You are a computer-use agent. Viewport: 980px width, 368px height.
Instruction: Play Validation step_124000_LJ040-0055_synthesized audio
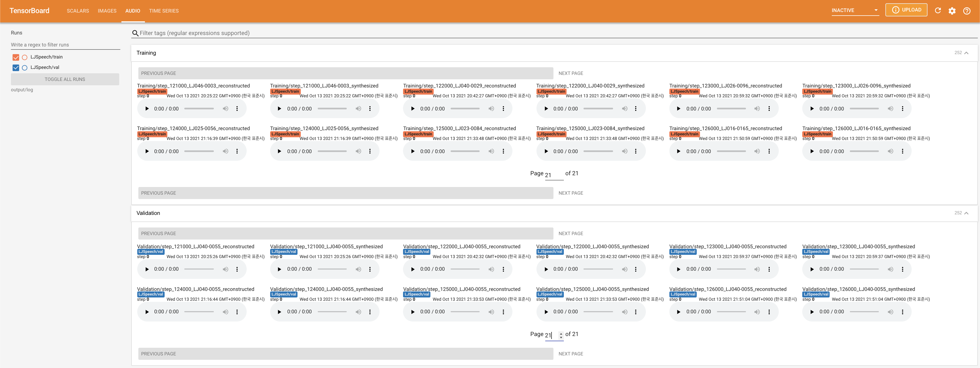click(280, 312)
